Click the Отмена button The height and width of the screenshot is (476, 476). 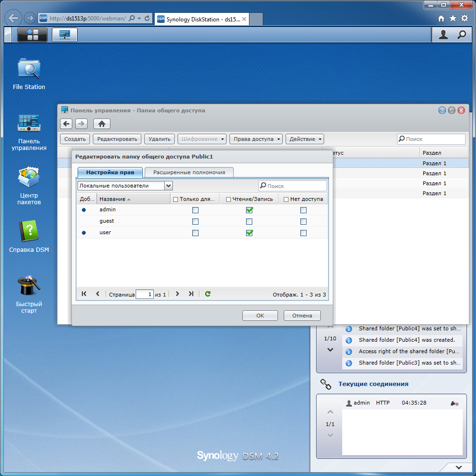click(302, 316)
